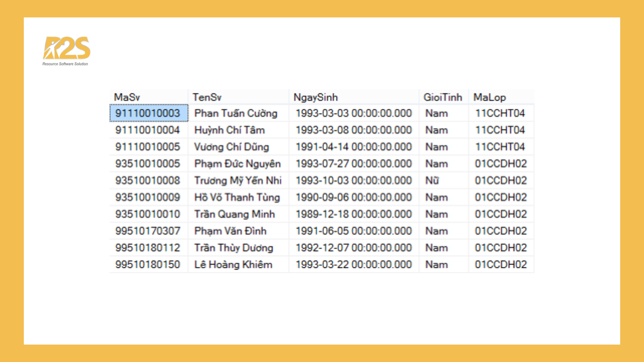The width and height of the screenshot is (644, 362).
Task: Select the Nam value in the last row
Action: point(436,264)
